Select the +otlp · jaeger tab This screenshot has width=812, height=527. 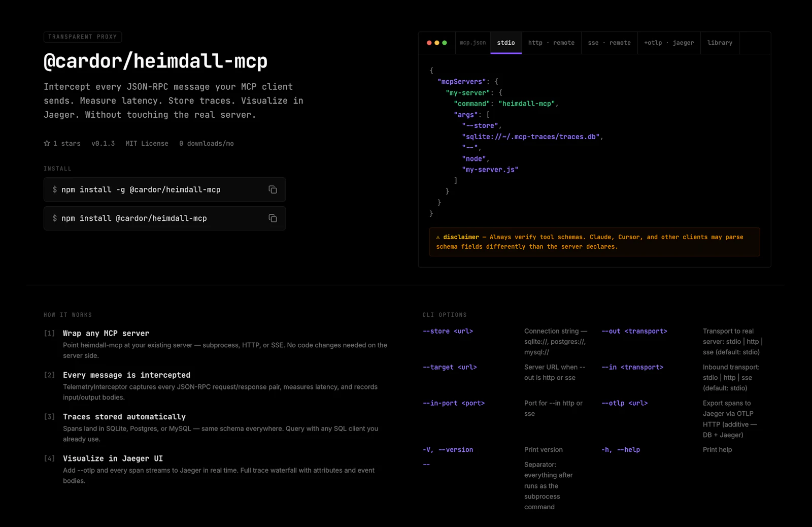click(669, 43)
